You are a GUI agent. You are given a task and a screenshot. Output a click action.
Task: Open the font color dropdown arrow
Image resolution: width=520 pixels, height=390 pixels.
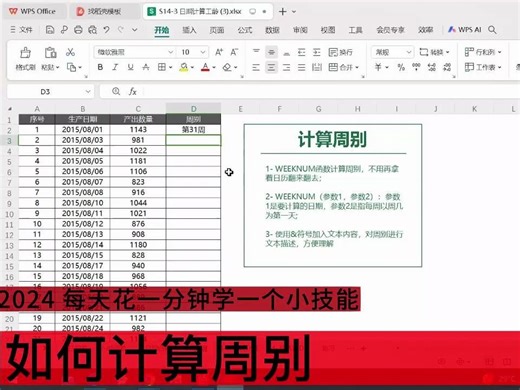[214, 68]
